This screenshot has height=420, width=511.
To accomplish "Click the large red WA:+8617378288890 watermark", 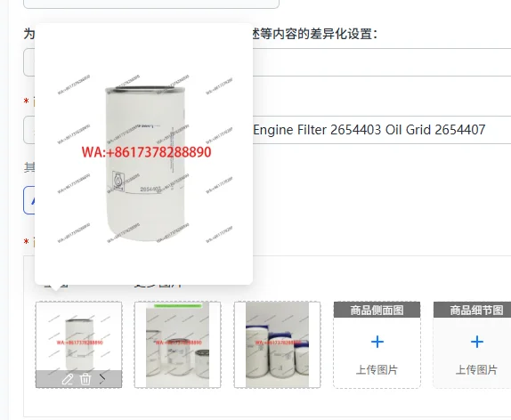I will click(146, 152).
